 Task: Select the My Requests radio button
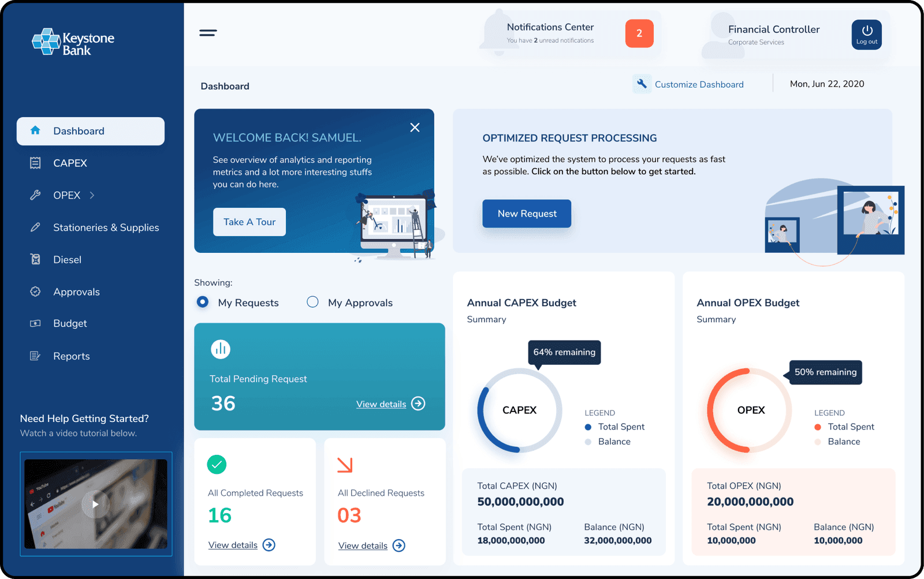click(203, 302)
